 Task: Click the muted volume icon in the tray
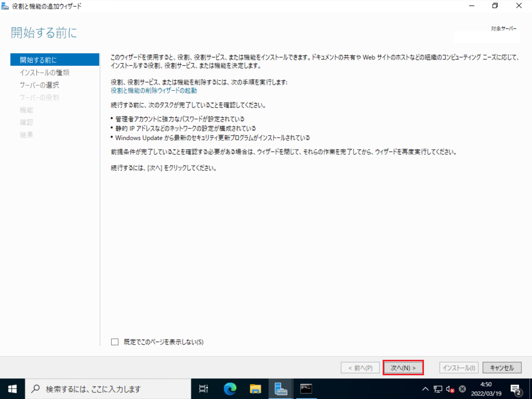(x=449, y=389)
